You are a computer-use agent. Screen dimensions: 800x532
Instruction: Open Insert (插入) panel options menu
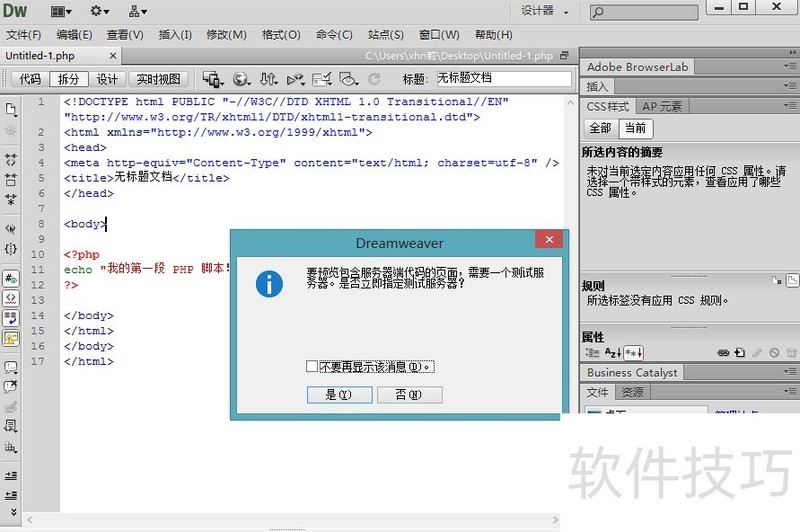790,86
